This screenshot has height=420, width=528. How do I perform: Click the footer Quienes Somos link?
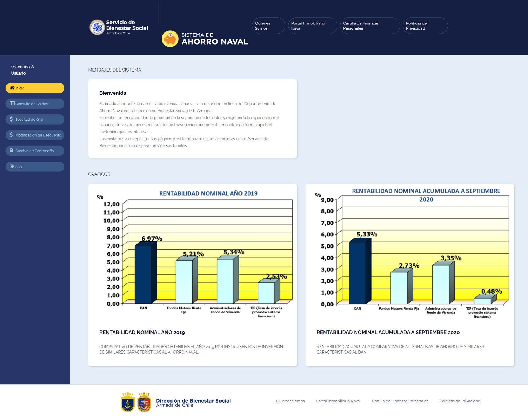pos(290,401)
